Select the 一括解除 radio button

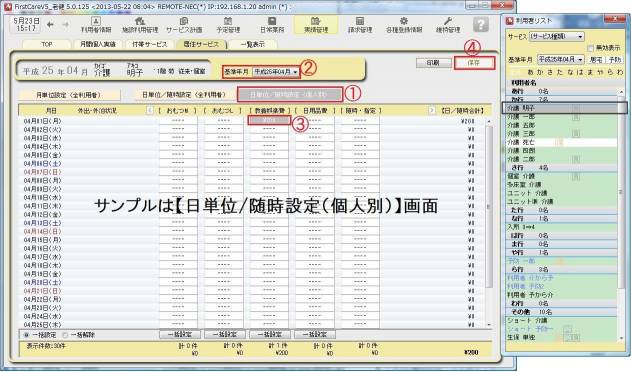point(65,335)
